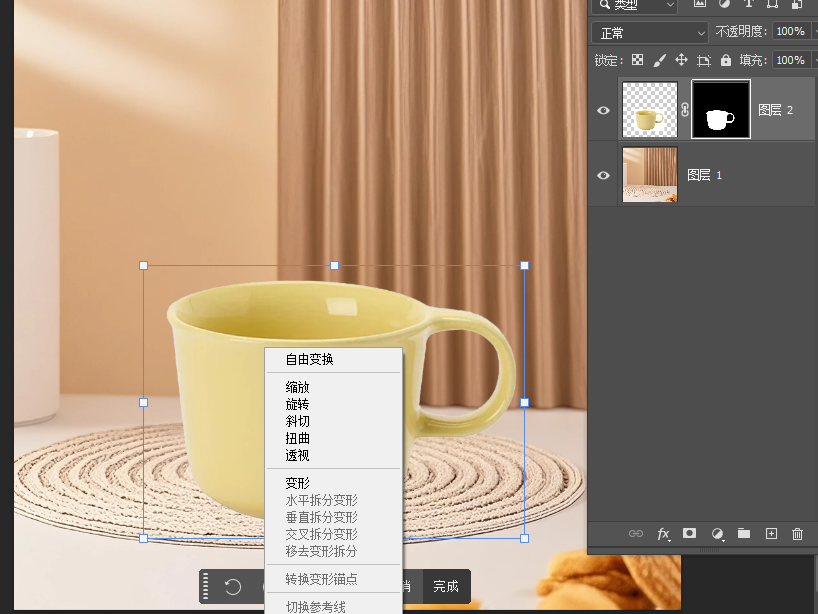Click the delete layer trash icon
The image size is (818, 614).
[x=797, y=534]
